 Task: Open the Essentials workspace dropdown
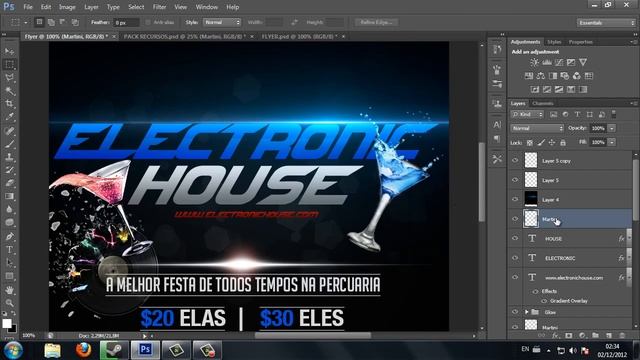coord(606,23)
